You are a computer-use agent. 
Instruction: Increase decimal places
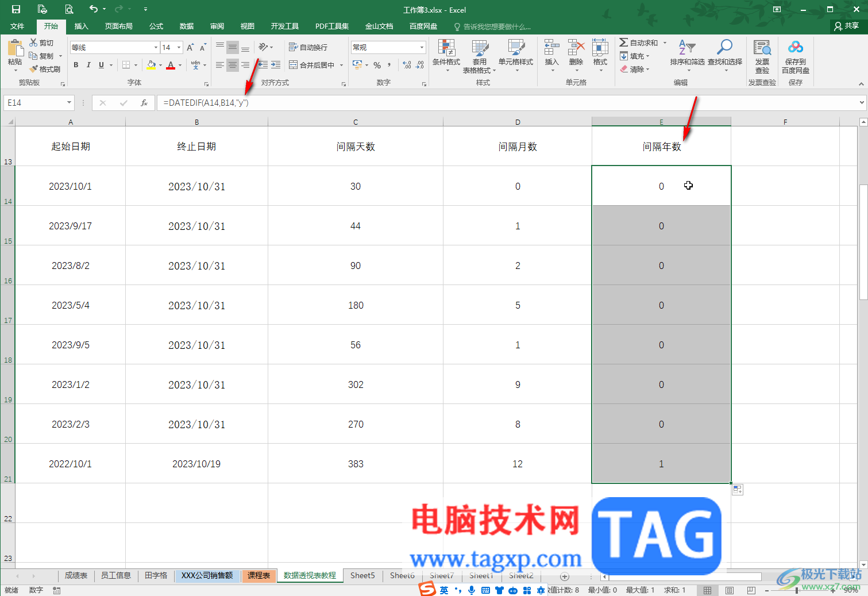407,65
